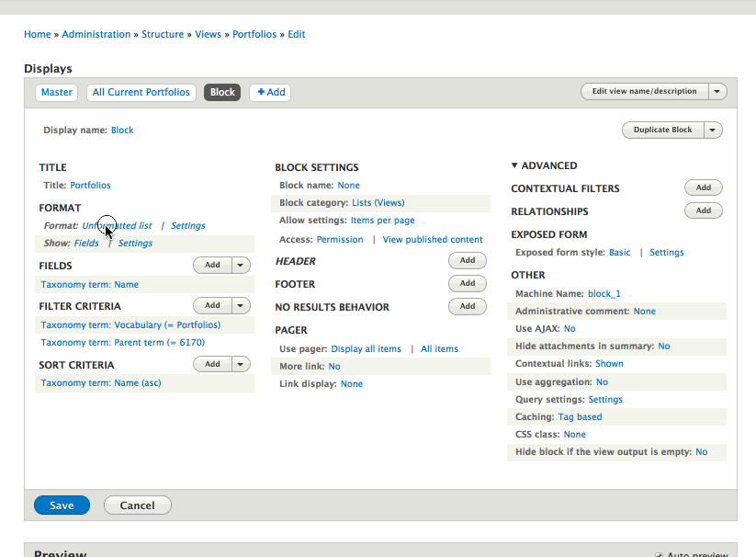756x557 pixels.
Task: Open Sort Criteria Add dropdown arrow
Action: [x=241, y=364]
